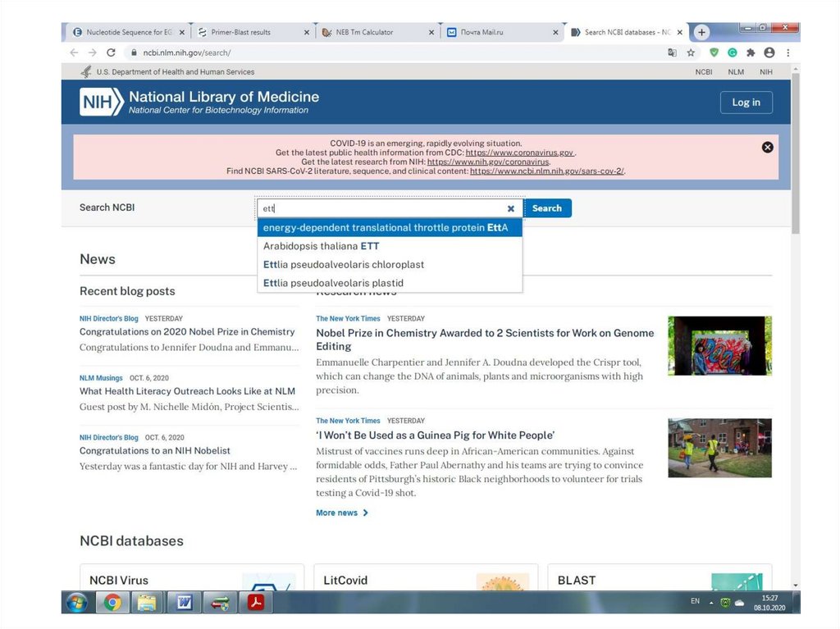The height and width of the screenshot is (629, 840).
Task: Open the Windows Start button
Action: point(78,603)
